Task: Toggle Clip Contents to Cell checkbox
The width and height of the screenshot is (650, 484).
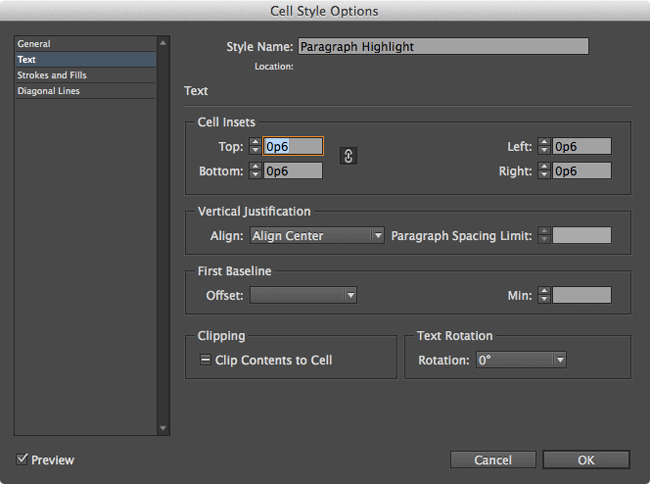Action: [205, 360]
